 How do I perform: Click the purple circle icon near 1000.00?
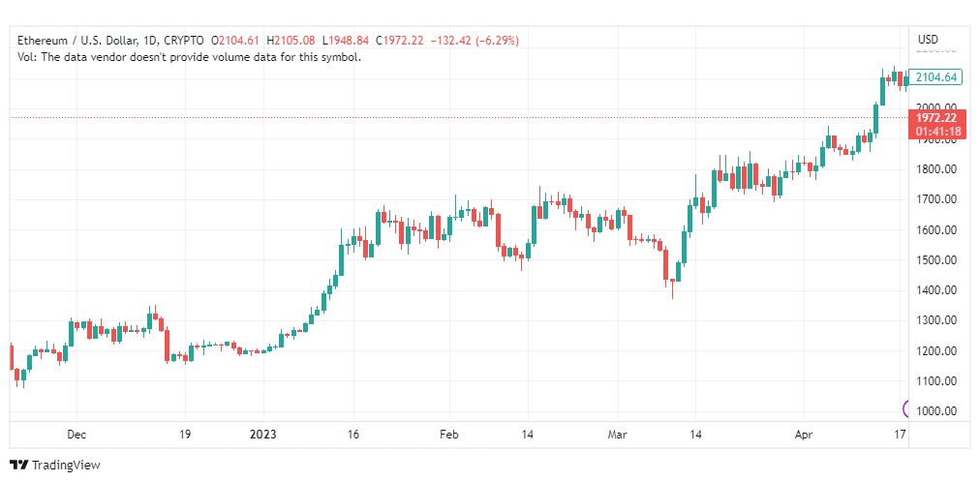(x=906, y=409)
